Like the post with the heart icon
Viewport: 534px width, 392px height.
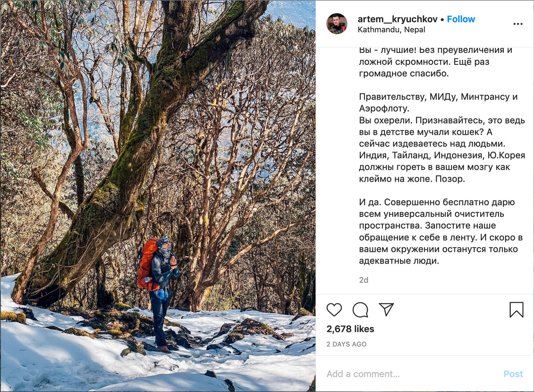pos(334,310)
